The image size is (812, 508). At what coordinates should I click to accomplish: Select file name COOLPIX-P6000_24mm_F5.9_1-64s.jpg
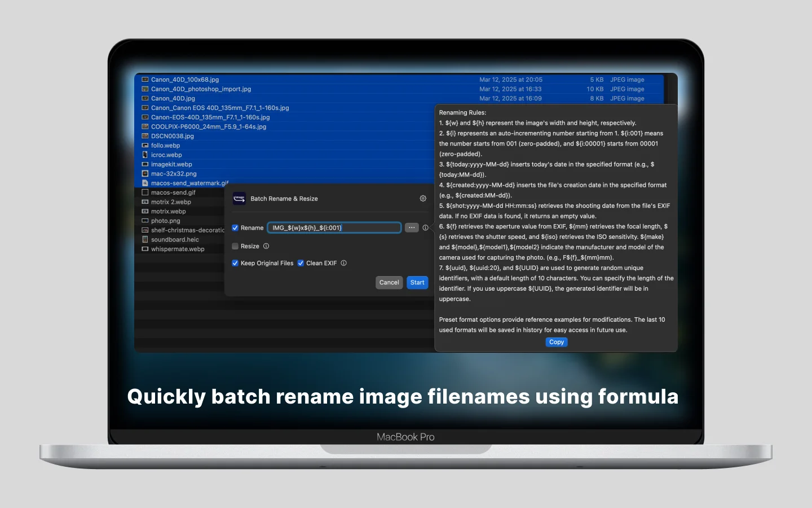(209, 126)
